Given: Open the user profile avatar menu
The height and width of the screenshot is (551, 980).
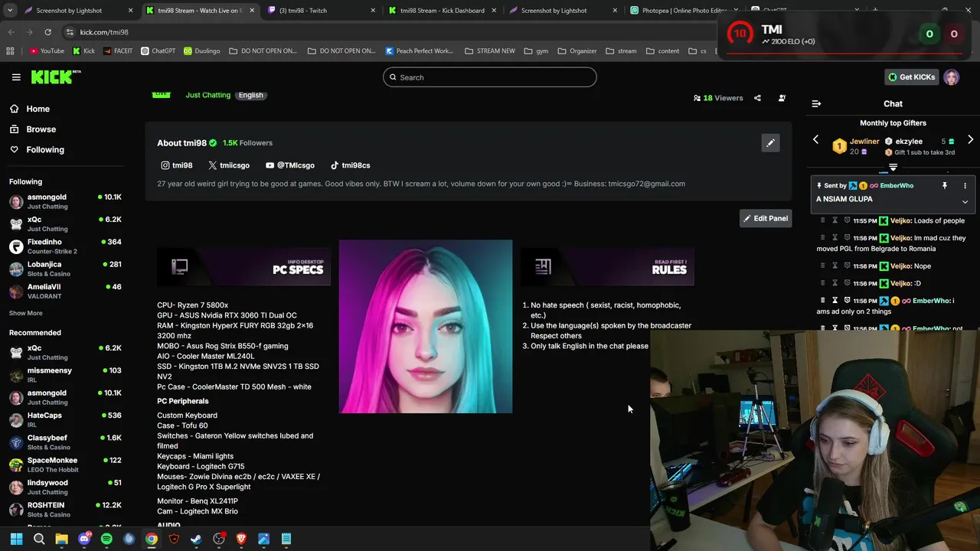Looking at the screenshot, I should pyautogui.click(x=952, y=77).
